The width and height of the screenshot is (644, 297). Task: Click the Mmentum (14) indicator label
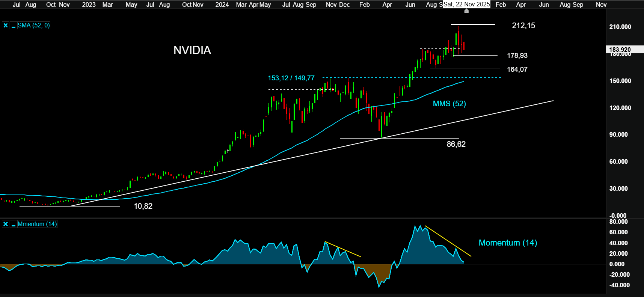pos(37,224)
